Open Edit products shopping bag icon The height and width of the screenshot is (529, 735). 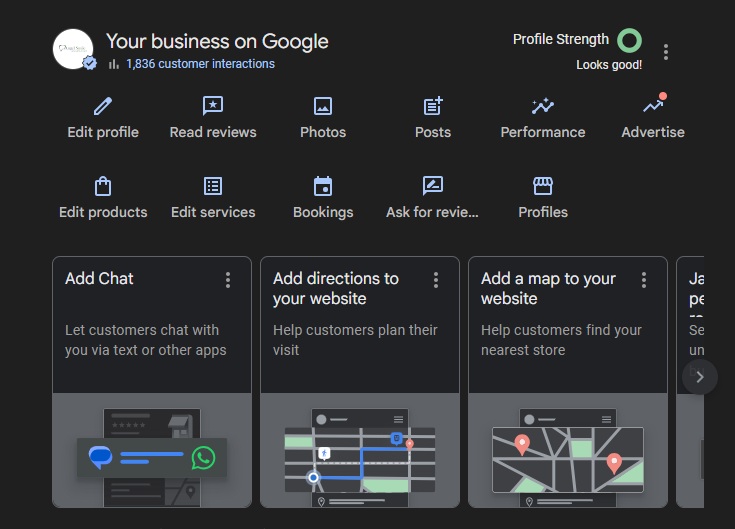pos(103,186)
